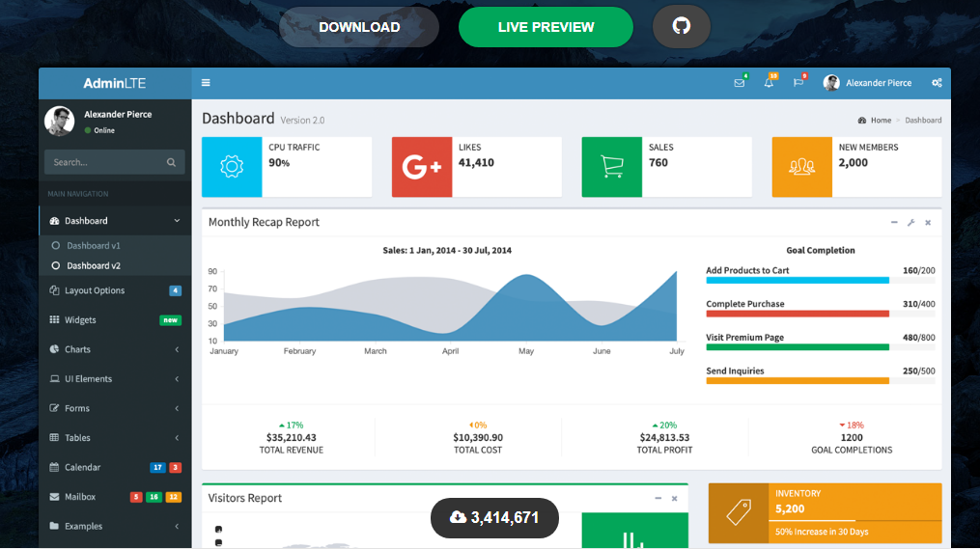Click Complete Purchase red progress bar
Viewport: 980px width, 549px height.
click(x=821, y=314)
